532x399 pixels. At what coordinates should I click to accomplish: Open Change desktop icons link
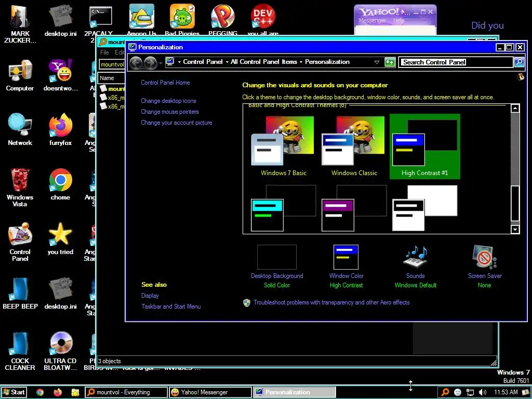(x=169, y=101)
